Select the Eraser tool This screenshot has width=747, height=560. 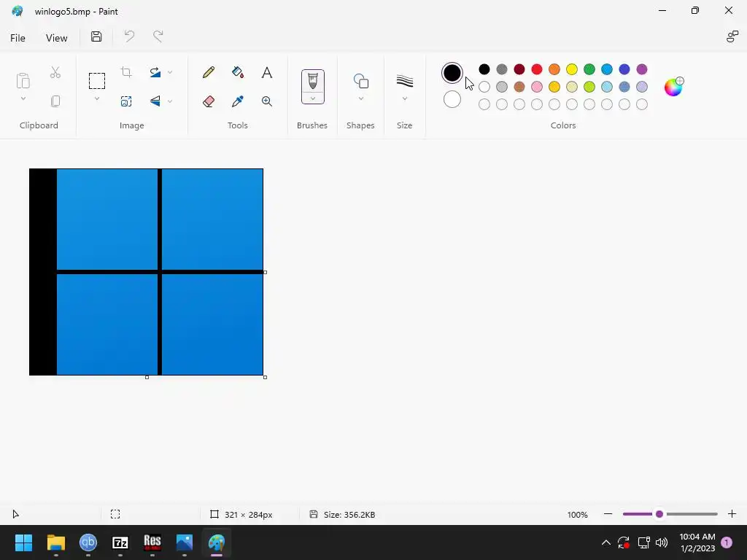click(208, 101)
